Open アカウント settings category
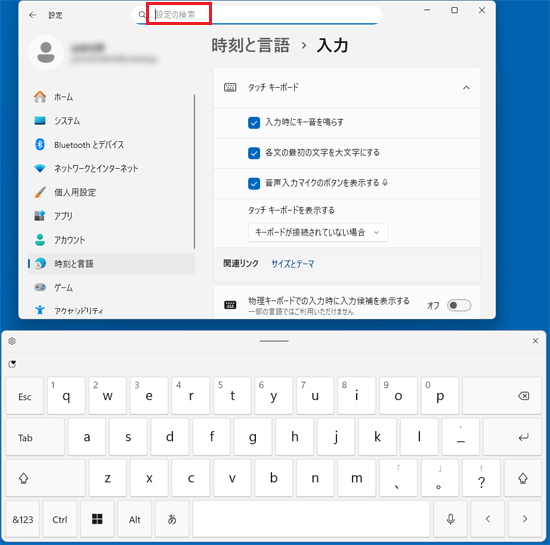This screenshot has height=545, width=550. click(112, 240)
